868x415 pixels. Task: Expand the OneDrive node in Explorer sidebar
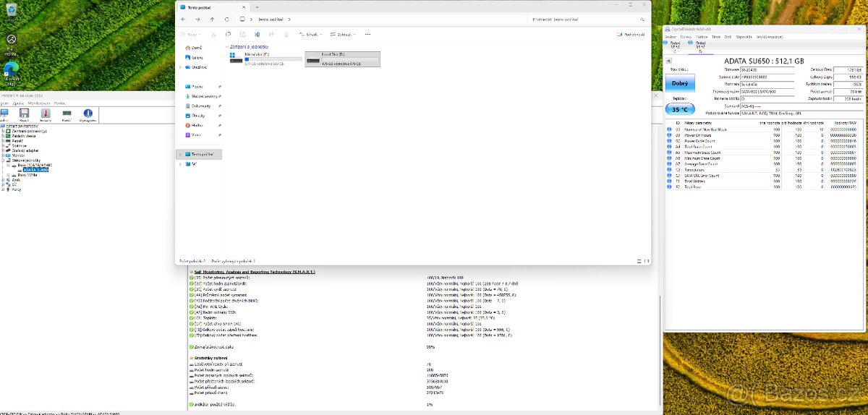(180, 67)
